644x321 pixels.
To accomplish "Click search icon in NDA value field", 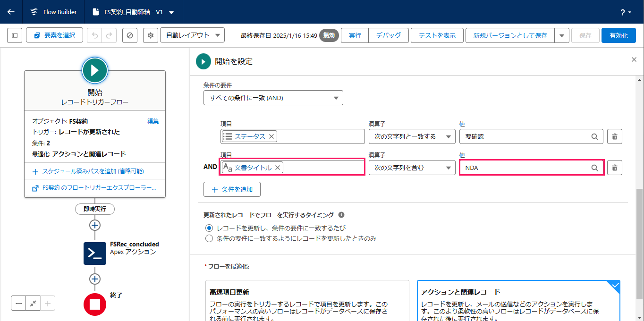I will [595, 168].
